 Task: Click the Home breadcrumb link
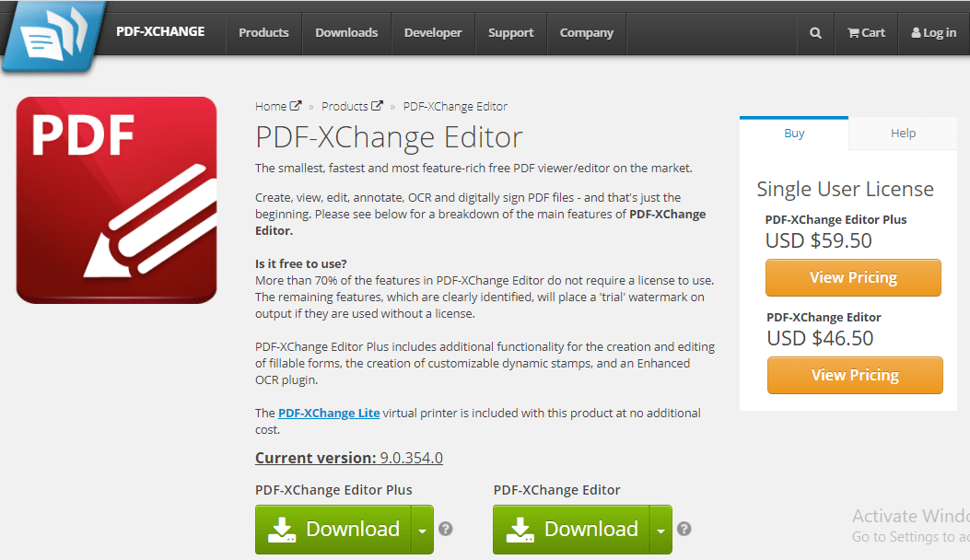click(271, 105)
